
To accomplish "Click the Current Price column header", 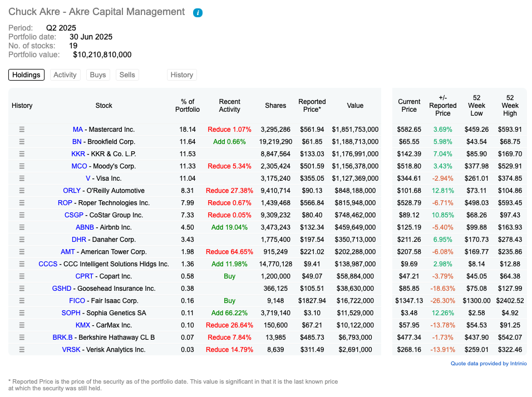I will pos(409,106).
